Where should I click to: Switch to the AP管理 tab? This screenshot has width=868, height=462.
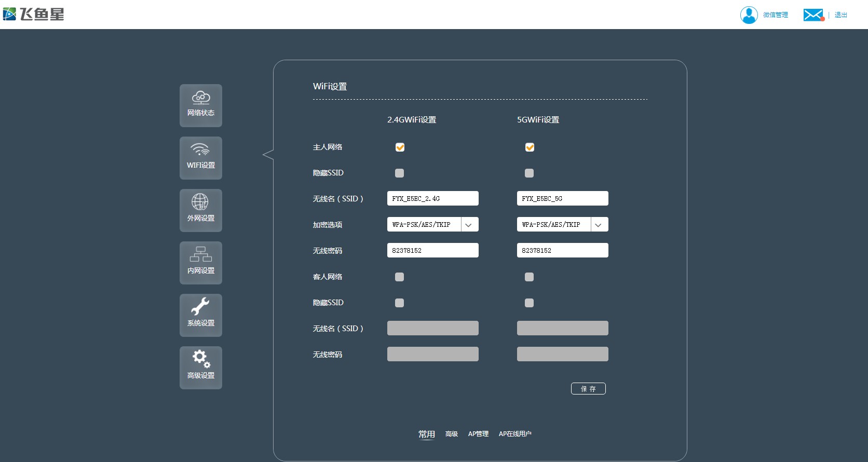pos(478,434)
